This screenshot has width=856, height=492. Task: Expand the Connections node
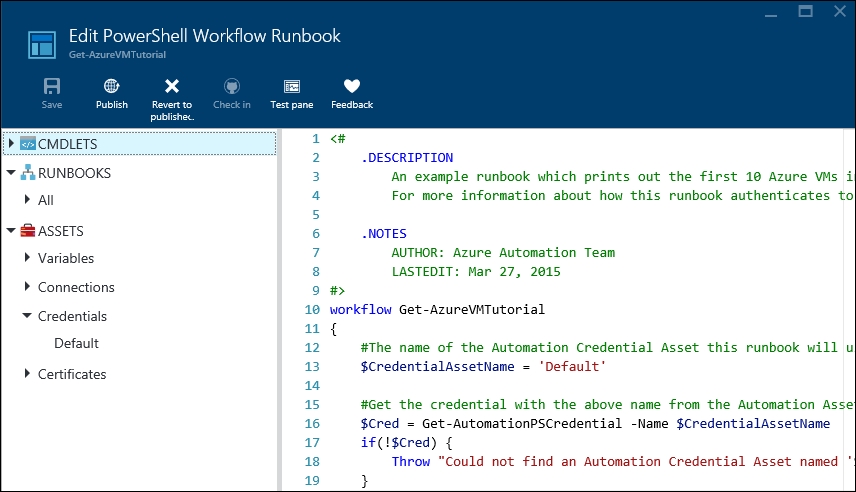point(27,286)
